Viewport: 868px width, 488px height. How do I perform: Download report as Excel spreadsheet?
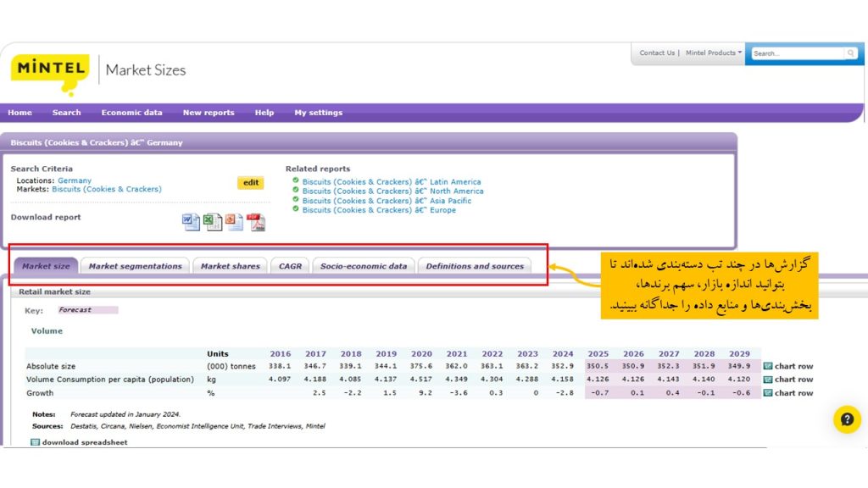[x=213, y=222]
